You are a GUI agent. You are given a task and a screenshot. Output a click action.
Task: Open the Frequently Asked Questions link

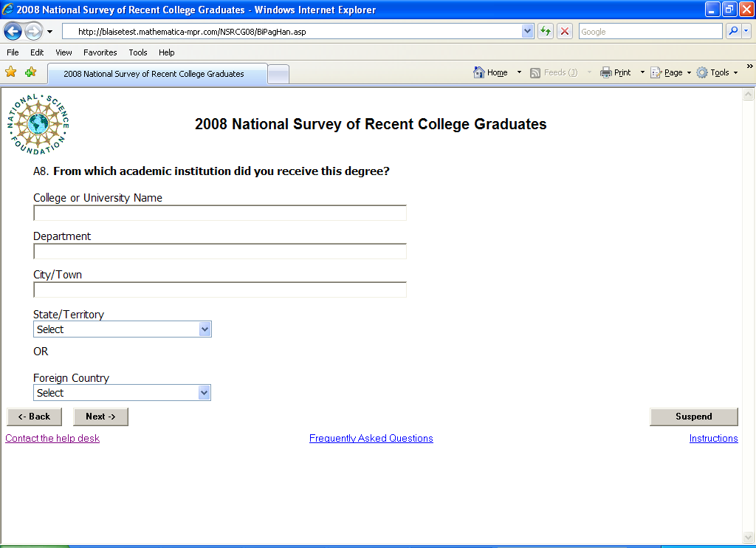click(371, 439)
